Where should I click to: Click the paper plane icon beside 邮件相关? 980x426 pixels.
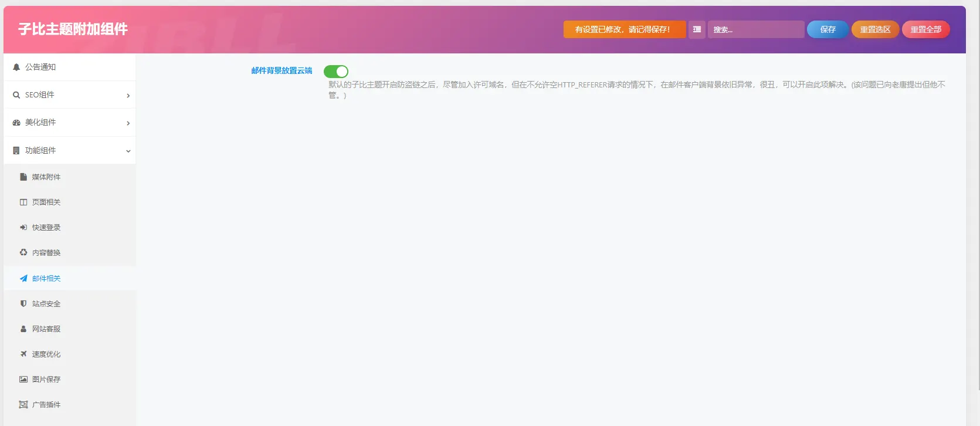[x=23, y=278]
